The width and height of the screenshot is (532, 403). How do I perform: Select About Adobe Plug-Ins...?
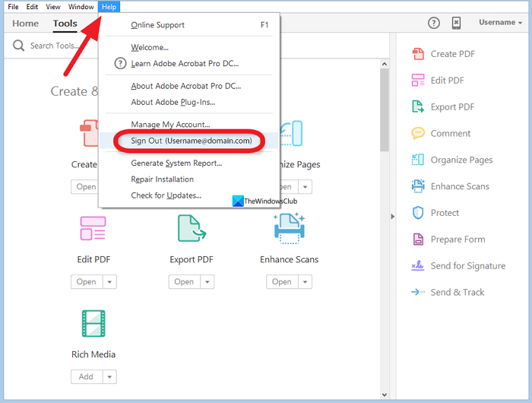[189, 102]
